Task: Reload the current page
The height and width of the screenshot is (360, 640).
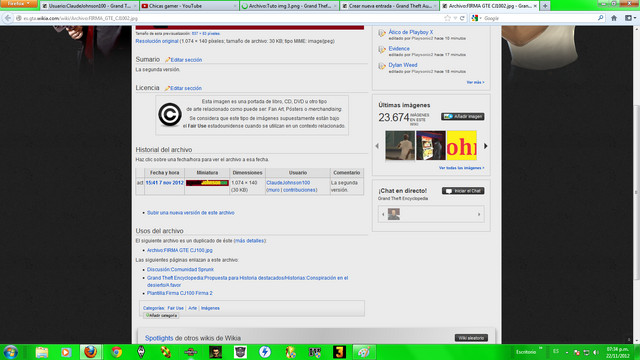Action: [x=462, y=18]
